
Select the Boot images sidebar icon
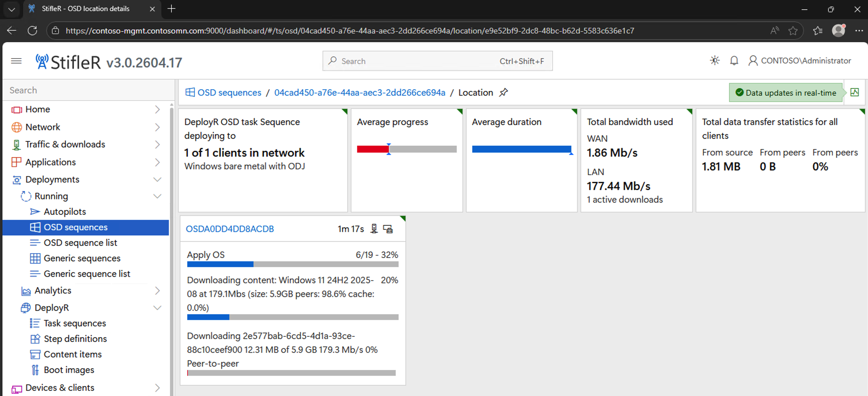coord(35,370)
